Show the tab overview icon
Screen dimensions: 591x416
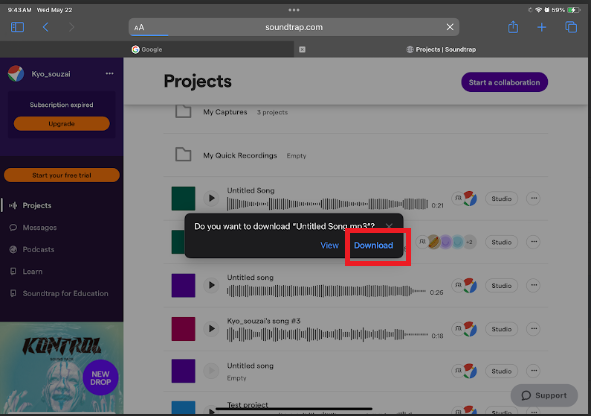click(x=571, y=27)
